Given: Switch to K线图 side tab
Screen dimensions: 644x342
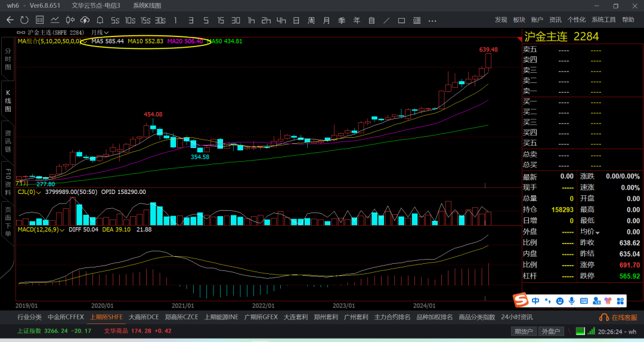Looking at the screenshot, I should pyautogui.click(x=8, y=101).
